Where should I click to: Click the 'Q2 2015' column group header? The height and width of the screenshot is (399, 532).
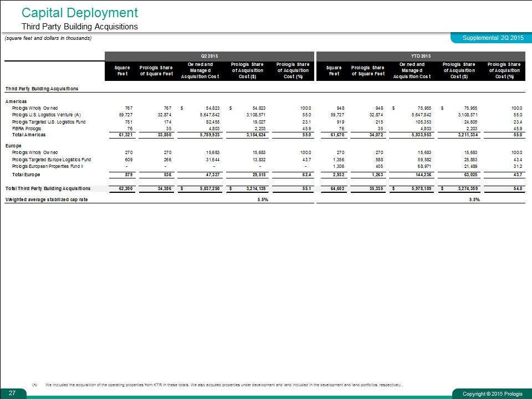tap(209, 56)
